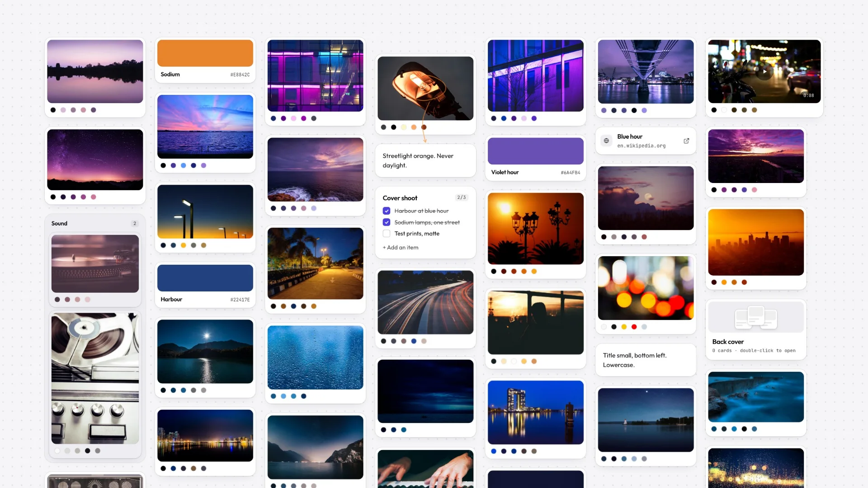Select the Title small, bottom left note
Screen dimensions: 868x488
[x=646, y=360]
